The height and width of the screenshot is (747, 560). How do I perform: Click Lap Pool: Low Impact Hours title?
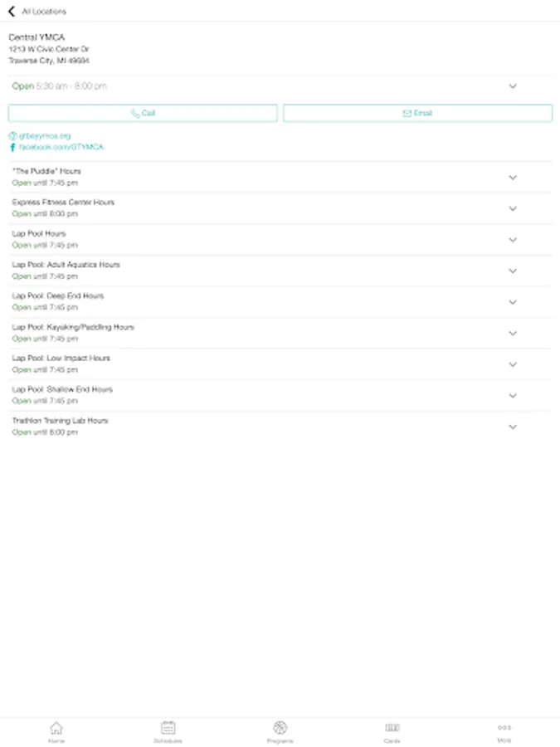[x=61, y=359]
